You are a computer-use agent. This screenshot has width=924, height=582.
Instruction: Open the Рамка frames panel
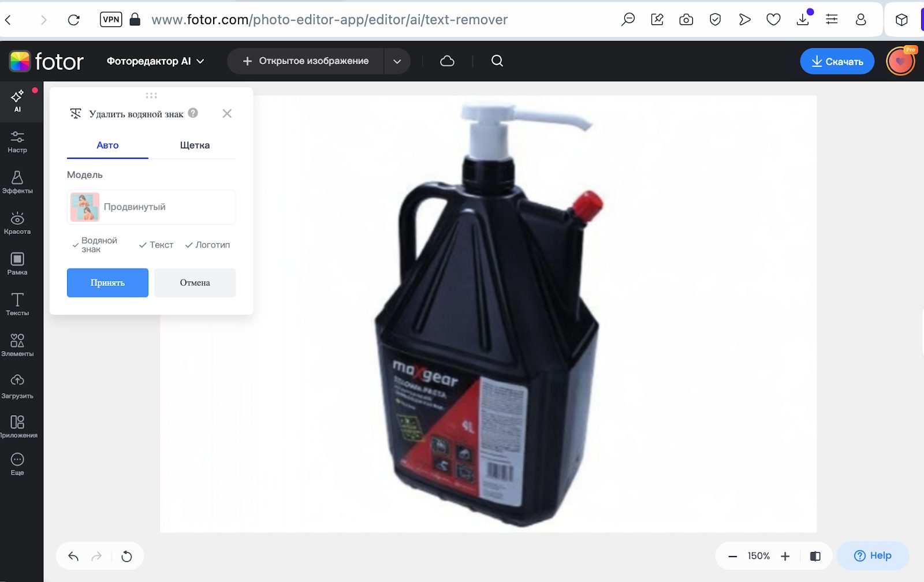click(17, 264)
